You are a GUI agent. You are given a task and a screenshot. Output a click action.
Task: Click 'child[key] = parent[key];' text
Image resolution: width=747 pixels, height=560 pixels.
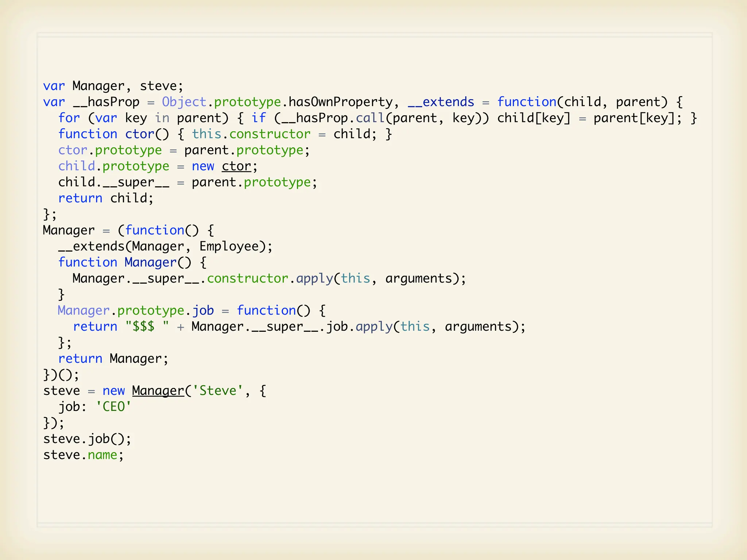(x=589, y=118)
